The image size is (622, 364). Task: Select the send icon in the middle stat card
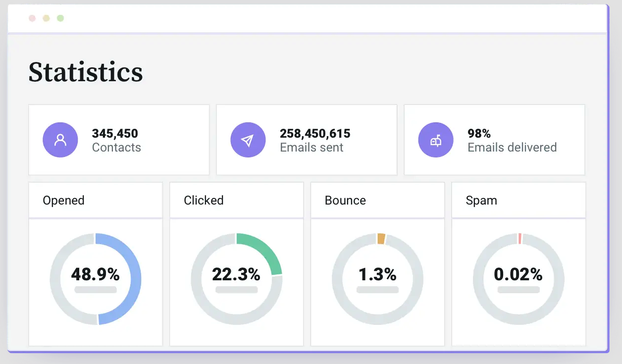tap(248, 140)
